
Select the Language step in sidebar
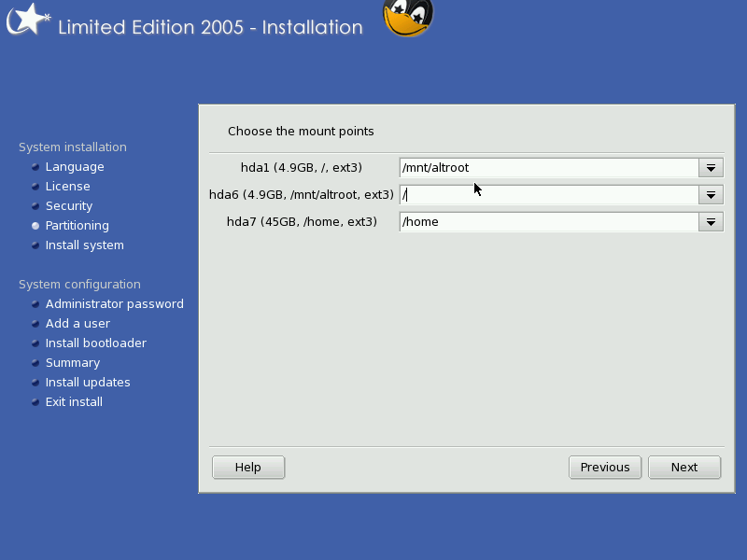pyautogui.click(x=75, y=167)
